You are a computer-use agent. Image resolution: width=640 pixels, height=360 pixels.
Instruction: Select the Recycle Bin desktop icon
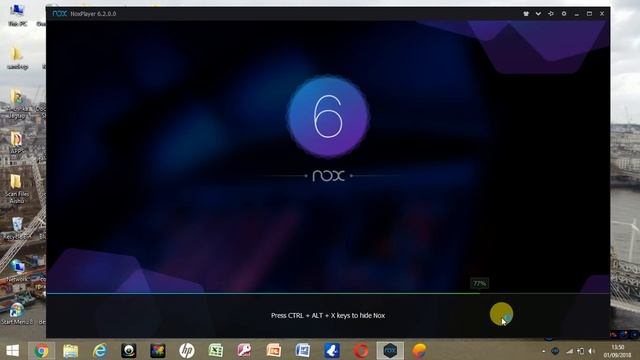[x=17, y=228]
